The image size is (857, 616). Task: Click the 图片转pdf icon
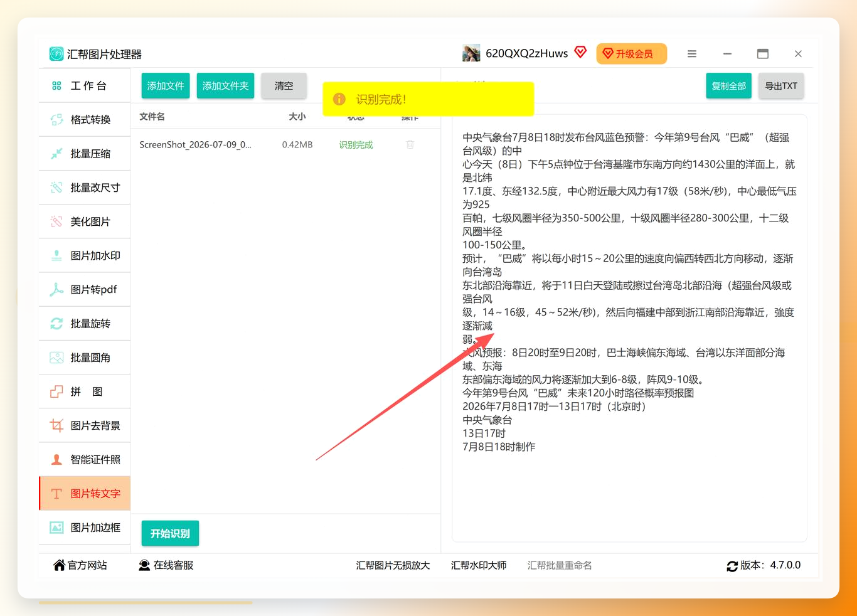pos(56,289)
